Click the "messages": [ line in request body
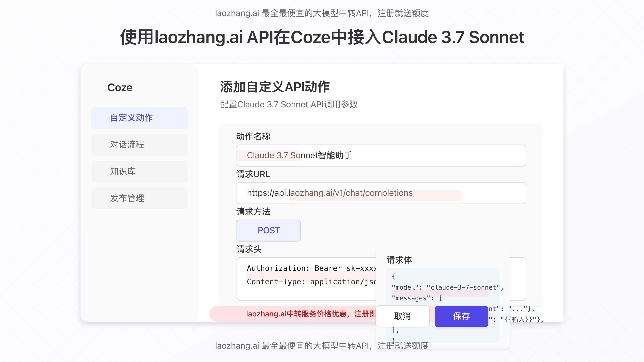Image resolution: width=644 pixels, height=362 pixels. click(x=417, y=298)
